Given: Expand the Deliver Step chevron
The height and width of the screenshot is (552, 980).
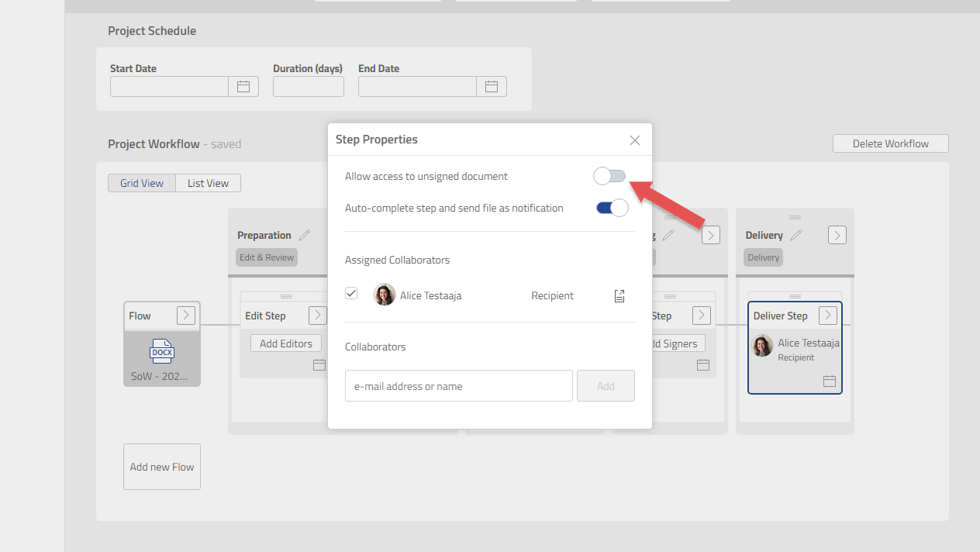Looking at the screenshot, I should pyautogui.click(x=828, y=315).
